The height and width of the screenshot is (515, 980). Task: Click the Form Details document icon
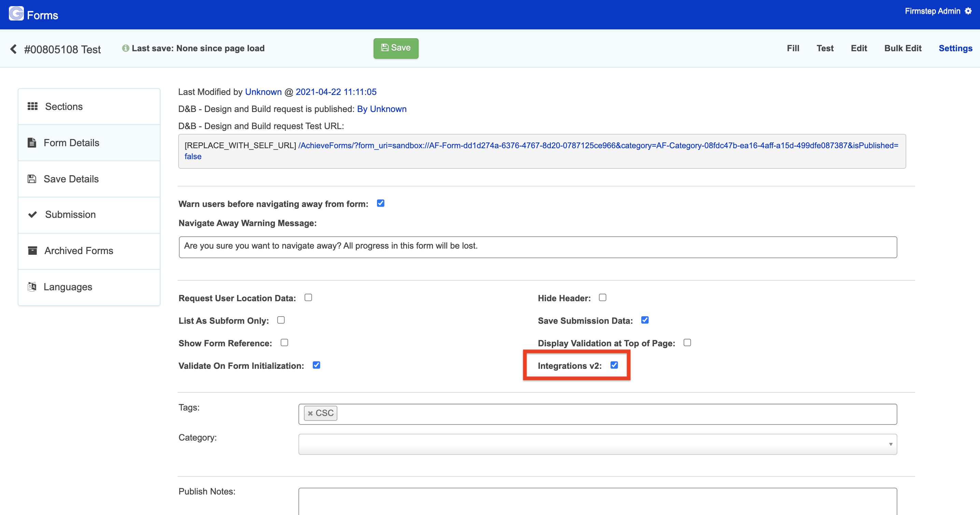pos(32,143)
